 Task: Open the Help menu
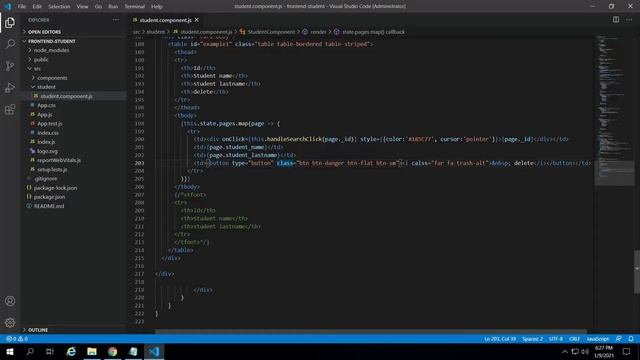coord(157,6)
